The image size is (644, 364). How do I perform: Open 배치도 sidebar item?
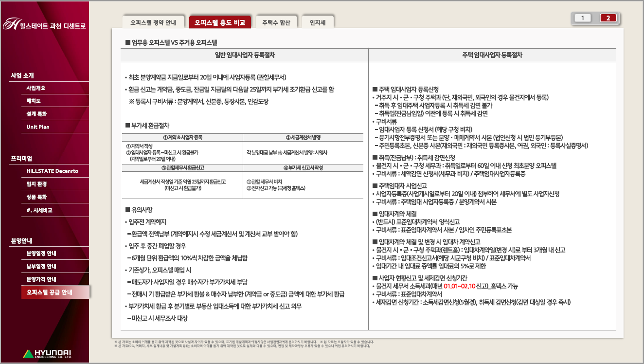(34, 101)
